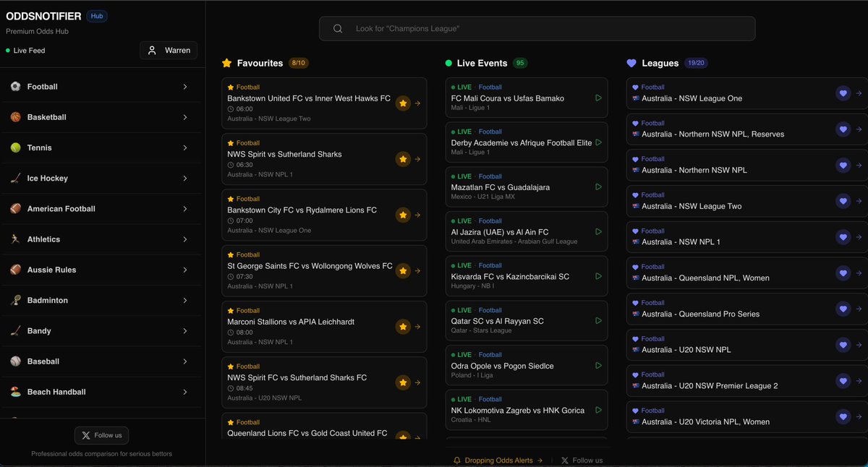
Task: Toggle the heart on Australia - NSW League One
Action: coord(843,93)
